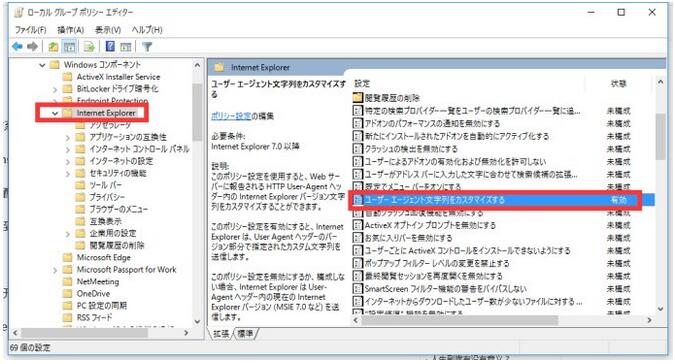The width and height of the screenshot is (675, 364).
Task: Select ポップアップ フィルター レベルの変更を禁止する
Action: click(437, 263)
